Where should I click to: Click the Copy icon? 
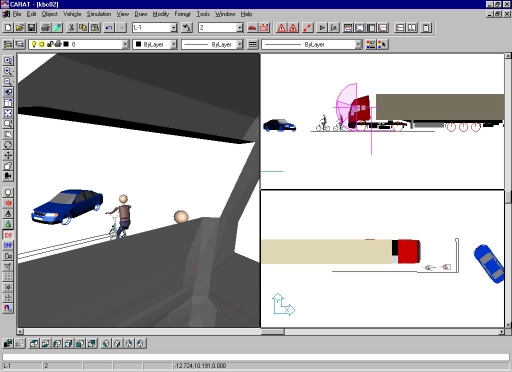[x=83, y=27]
